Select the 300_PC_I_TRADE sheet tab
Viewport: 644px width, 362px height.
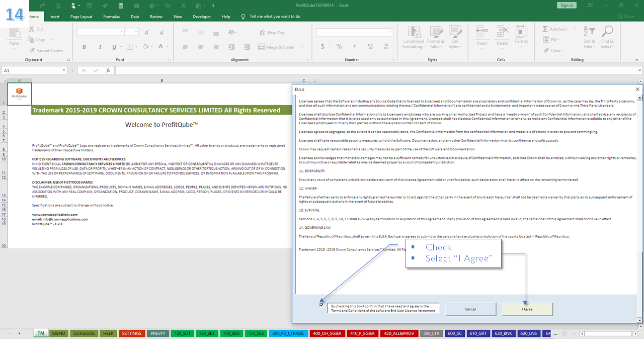coord(288,333)
